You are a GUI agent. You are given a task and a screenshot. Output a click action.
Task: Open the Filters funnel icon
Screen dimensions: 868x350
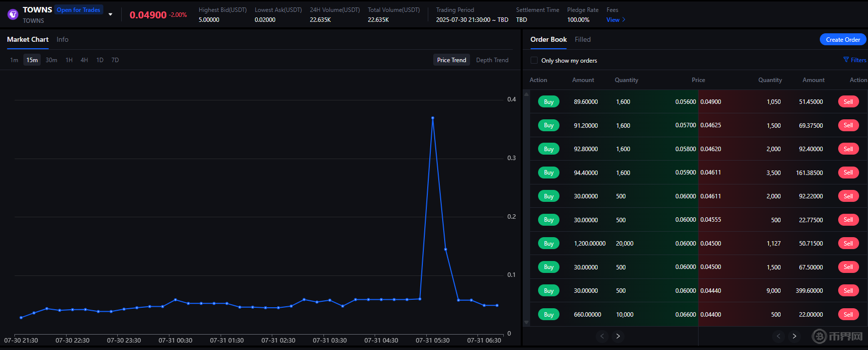[x=846, y=60]
